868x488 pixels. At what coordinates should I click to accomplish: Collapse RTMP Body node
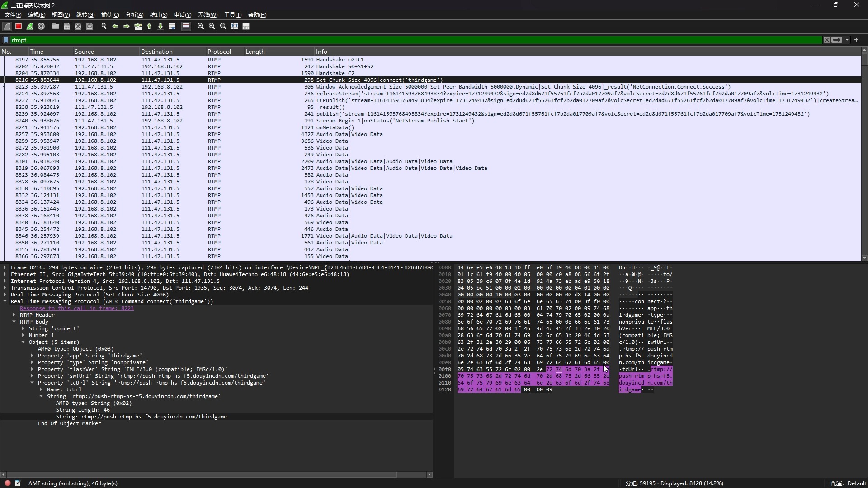[x=14, y=322]
